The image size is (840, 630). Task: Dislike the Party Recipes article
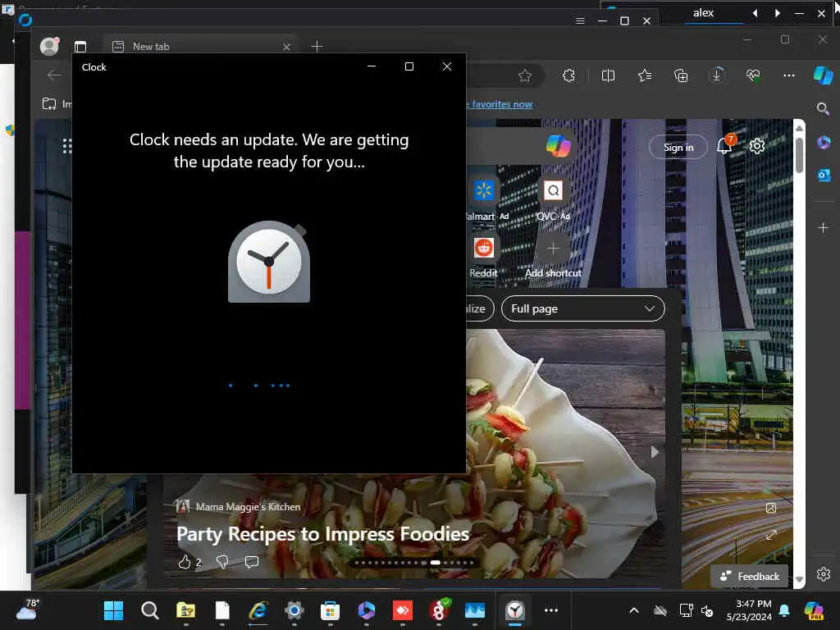[x=222, y=561]
